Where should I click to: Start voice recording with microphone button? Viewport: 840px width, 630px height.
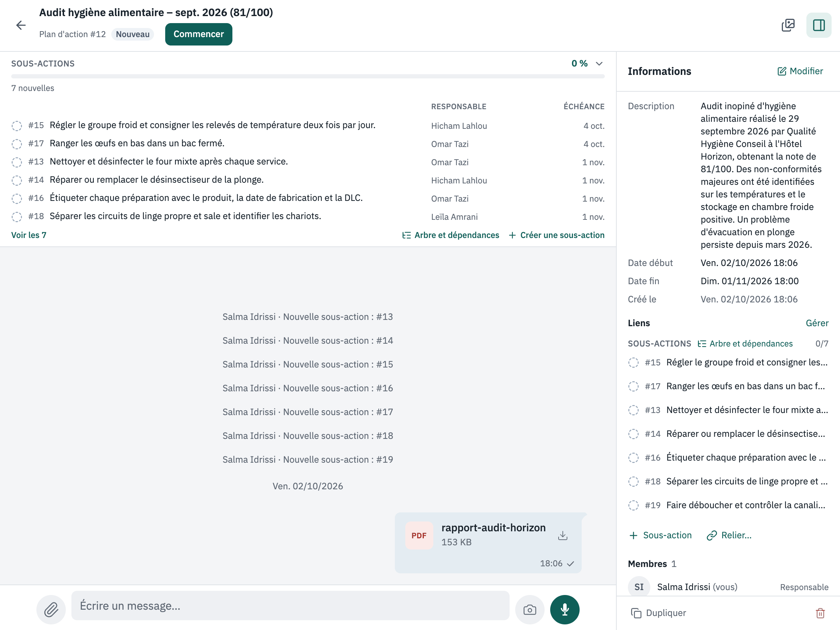[x=565, y=609]
